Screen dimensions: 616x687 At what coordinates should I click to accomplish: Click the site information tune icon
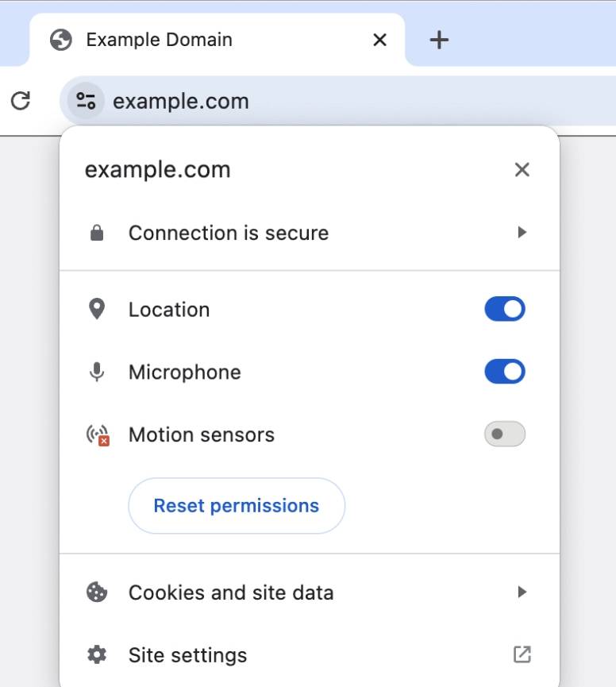(x=85, y=101)
